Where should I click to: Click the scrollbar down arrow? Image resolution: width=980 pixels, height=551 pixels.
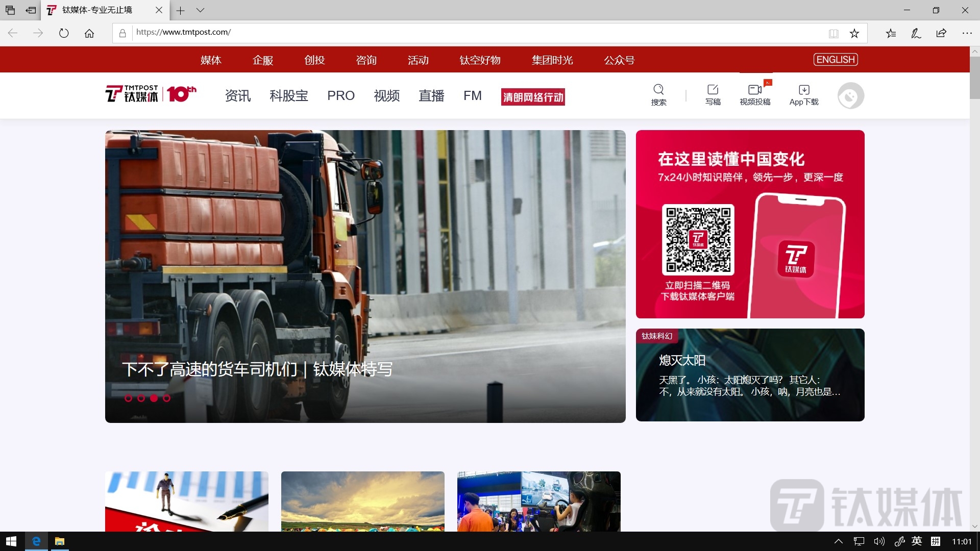pos(974,527)
